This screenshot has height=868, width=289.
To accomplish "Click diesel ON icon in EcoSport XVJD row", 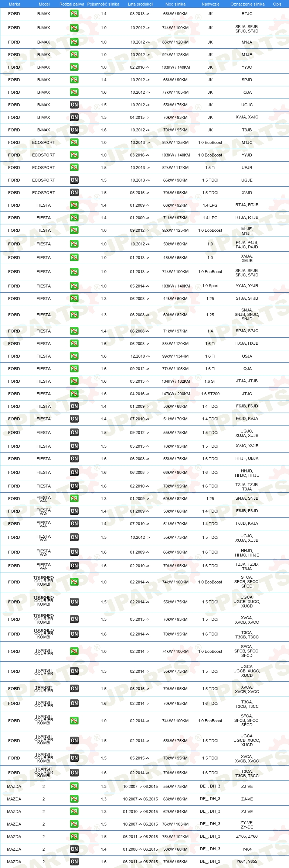I will click(x=74, y=193).
